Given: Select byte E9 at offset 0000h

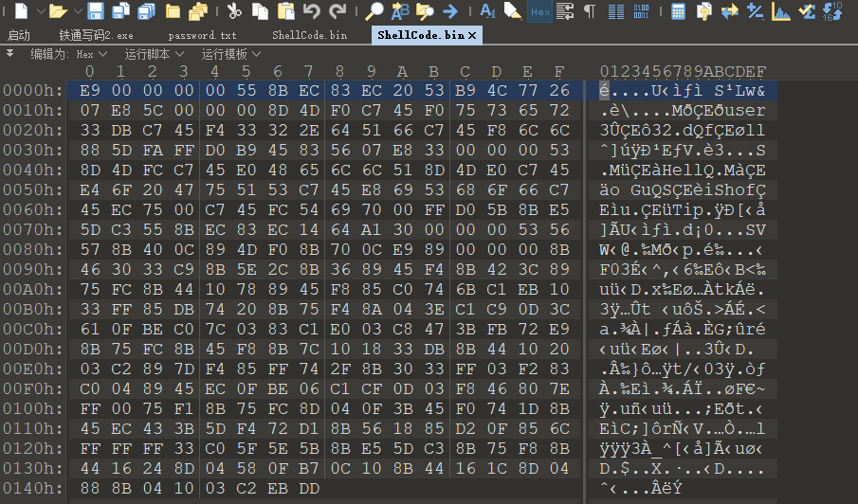Looking at the screenshot, I should coord(90,90).
